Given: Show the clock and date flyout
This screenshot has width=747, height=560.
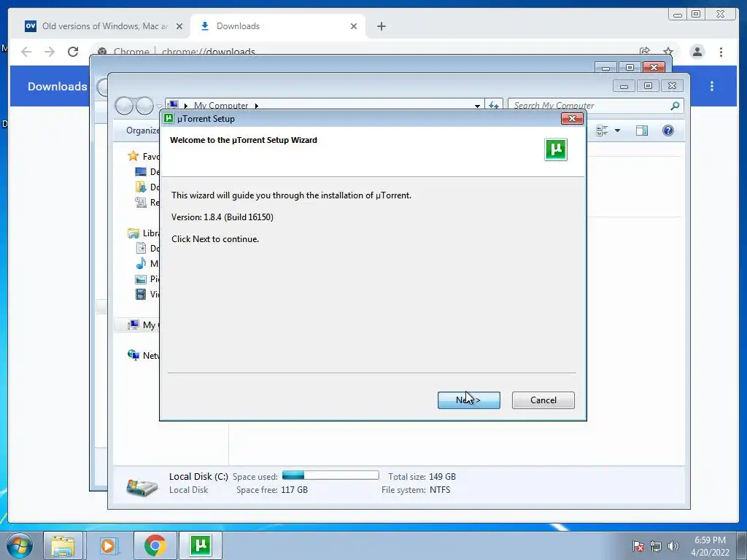Looking at the screenshot, I should [x=710, y=546].
